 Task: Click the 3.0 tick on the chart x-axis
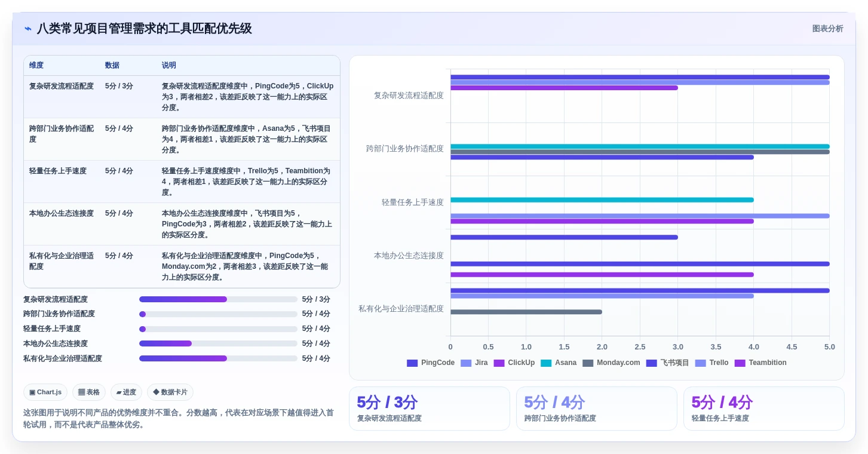[678, 347]
